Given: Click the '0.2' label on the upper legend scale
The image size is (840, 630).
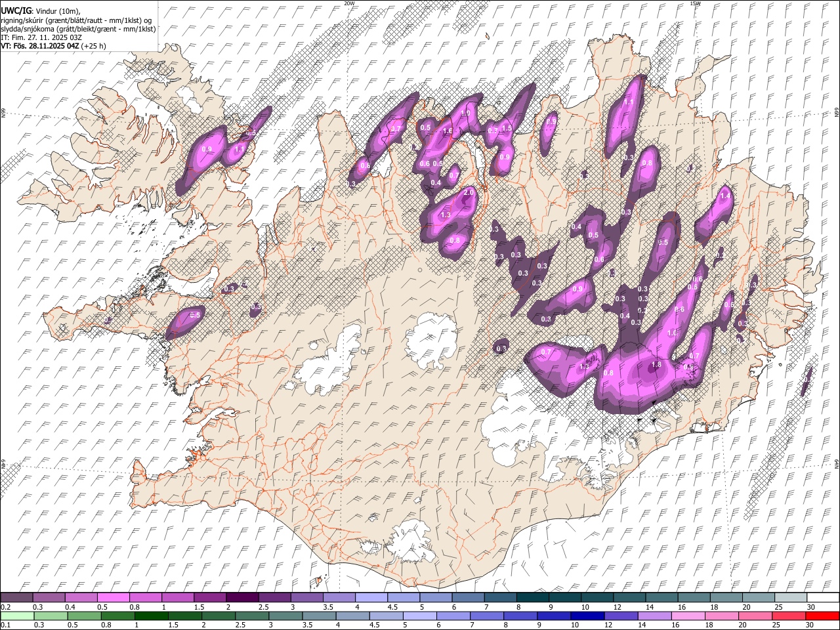Looking at the screenshot, I should (5, 607).
